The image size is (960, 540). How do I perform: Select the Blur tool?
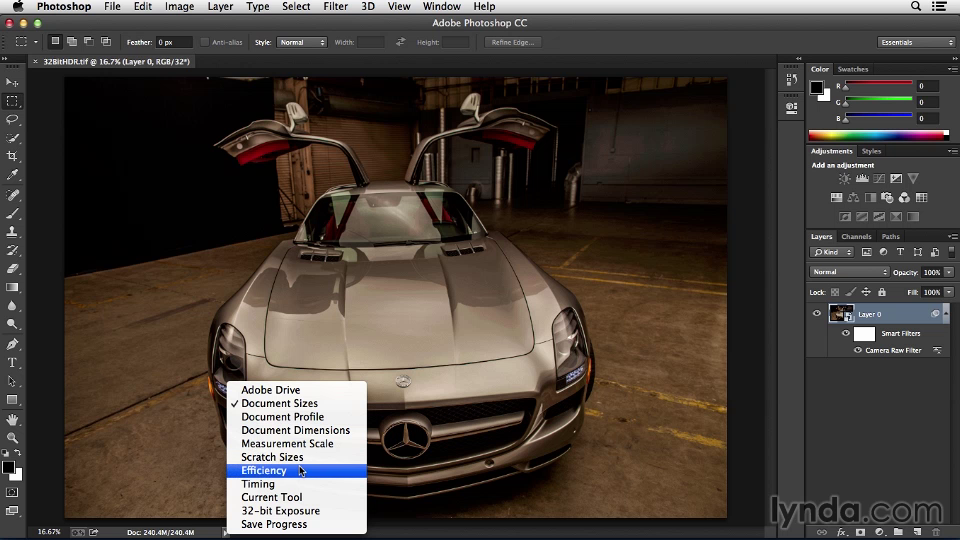coord(12,306)
